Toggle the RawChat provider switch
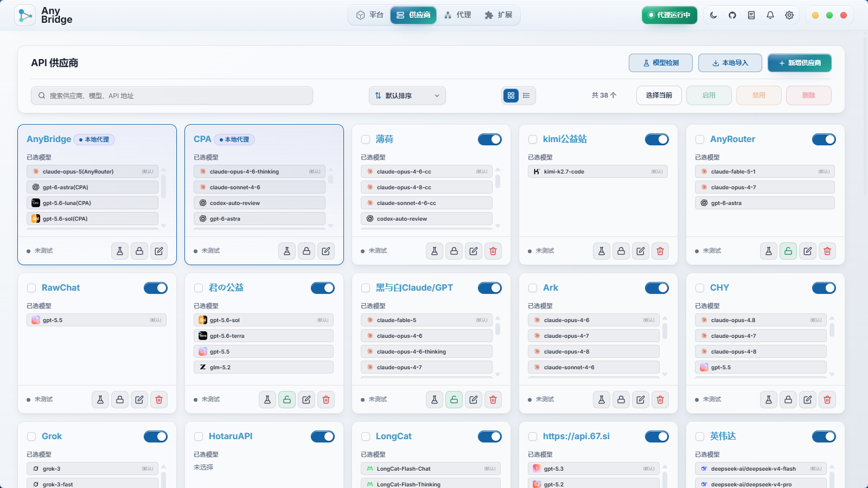The height and width of the screenshot is (488, 868). point(156,288)
